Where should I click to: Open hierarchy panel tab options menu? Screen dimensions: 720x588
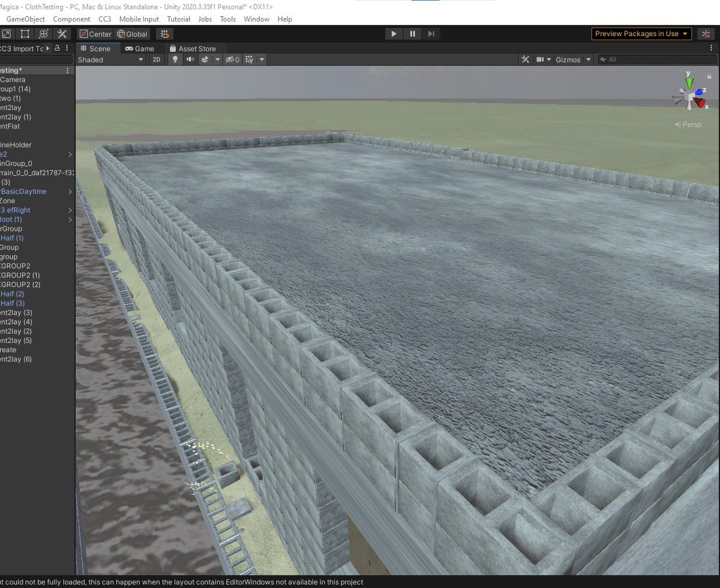coord(68,49)
